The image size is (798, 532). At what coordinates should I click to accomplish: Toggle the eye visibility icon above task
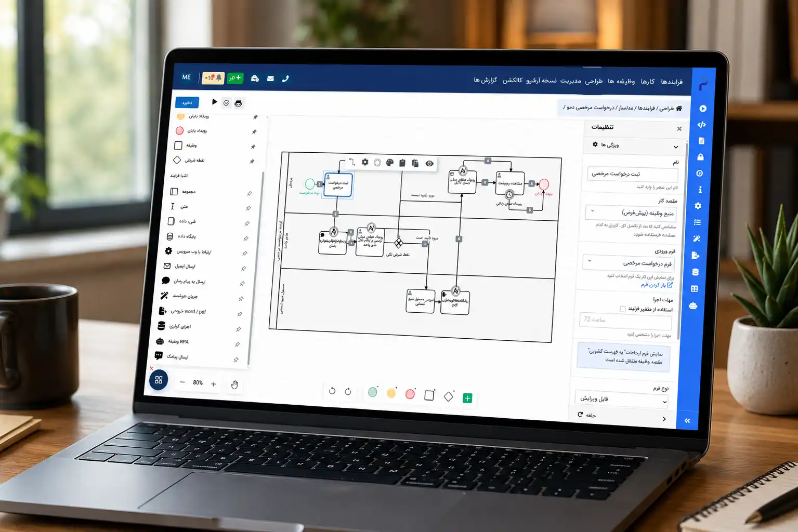[429, 164]
